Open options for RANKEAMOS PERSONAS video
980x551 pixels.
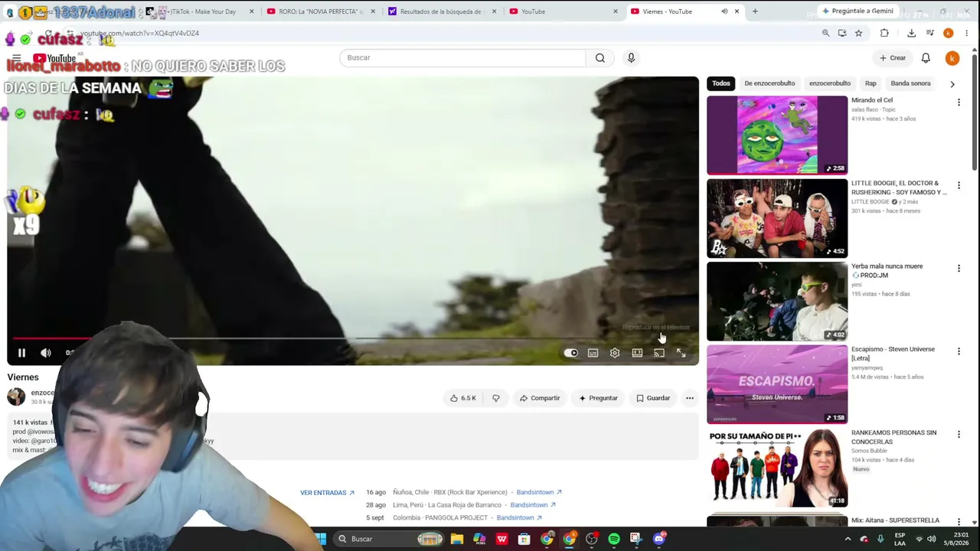point(959,435)
